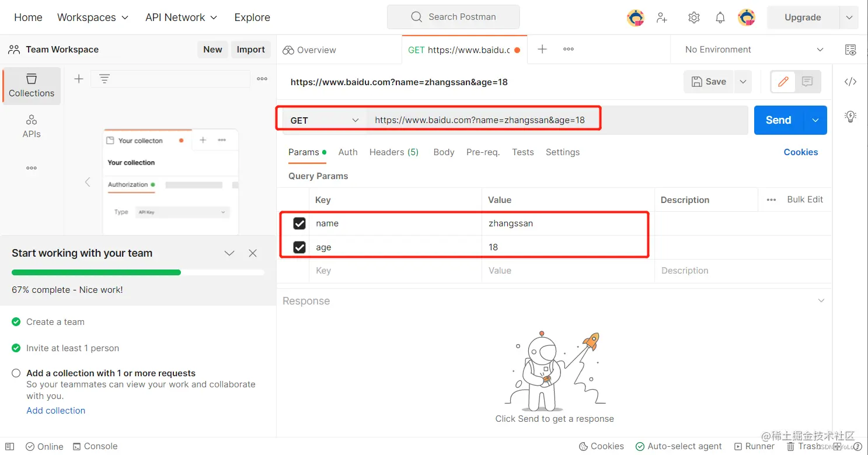
Task: Go to Home
Action: point(28,17)
